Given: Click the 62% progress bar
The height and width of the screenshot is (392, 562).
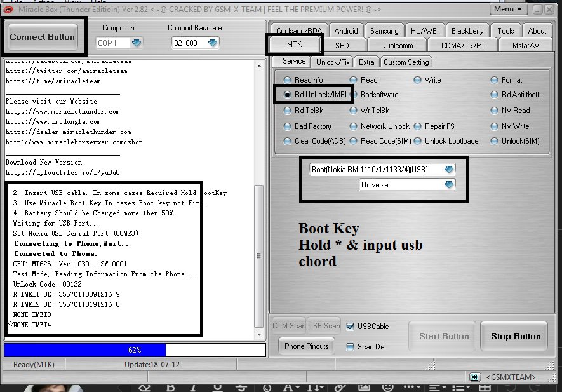Looking at the screenshot, I should (135, 349).
